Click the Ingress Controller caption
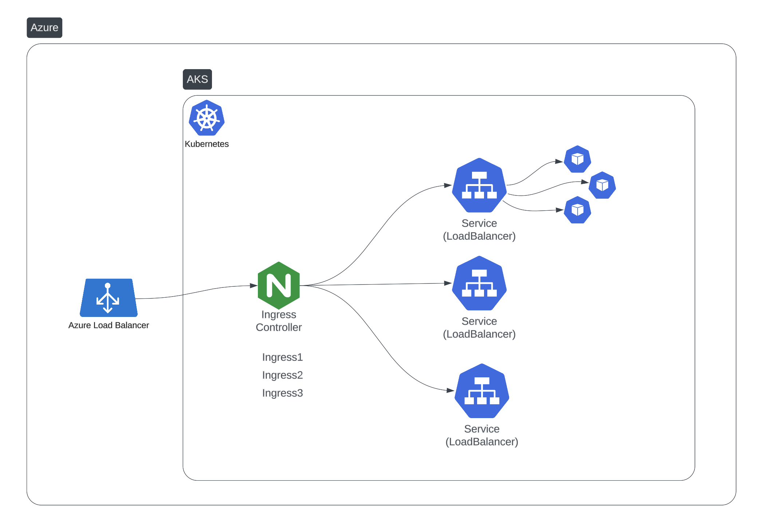 pyautogui.click(x=279, y=321)
